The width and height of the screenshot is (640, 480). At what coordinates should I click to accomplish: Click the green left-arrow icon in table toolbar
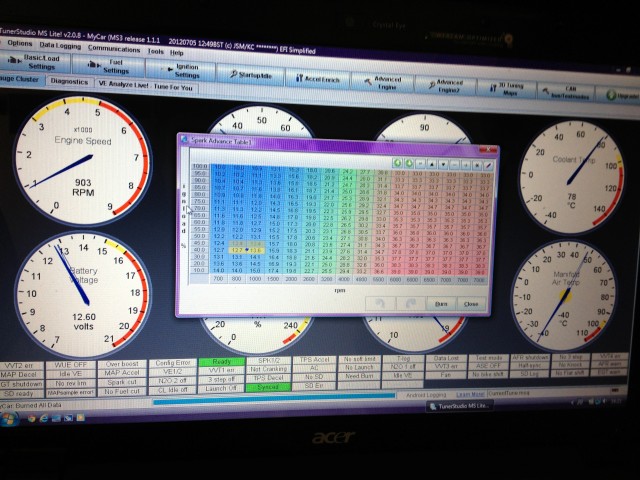pyautogui.click(x=398, y=163)
